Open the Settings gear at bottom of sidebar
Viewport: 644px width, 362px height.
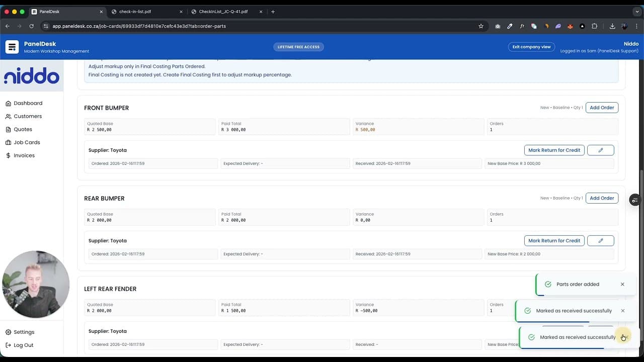(x=8, y=332)
